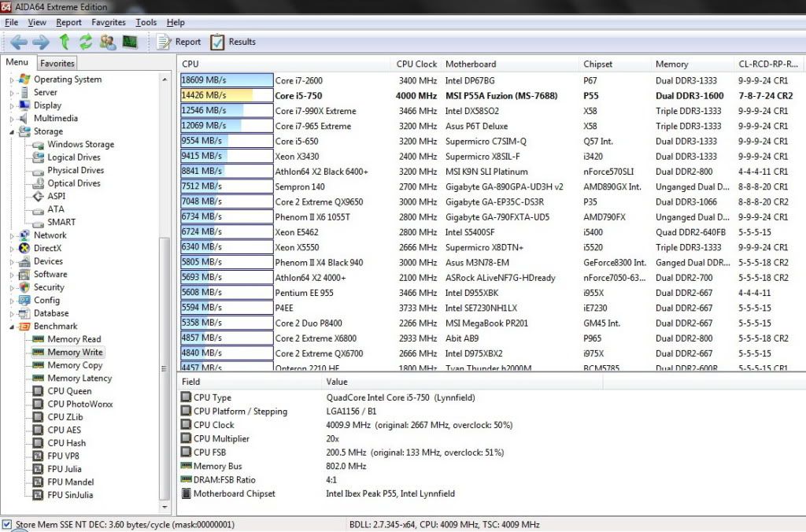Click the Multimedia speaker icon
806x532 pixels.
24,118
